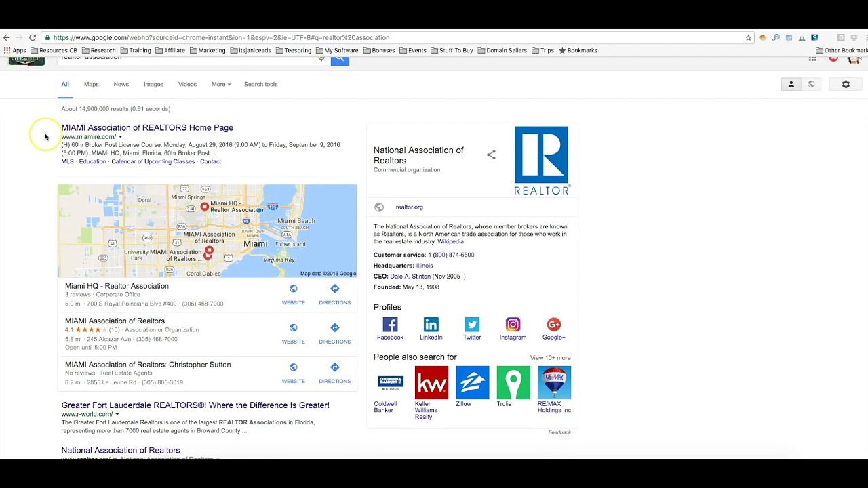Click the Calendar of Upcoming Classes sitelink

pyautogui.click(x=153, y=162)
